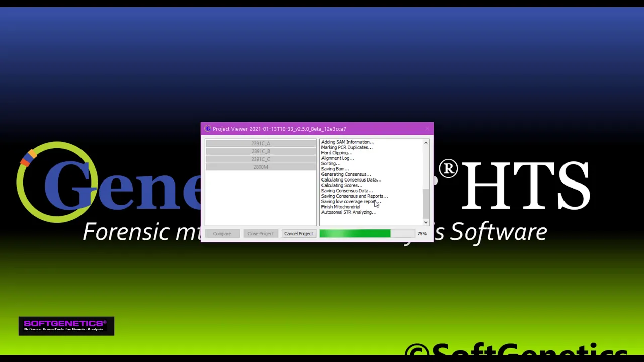Click the Project Viewer title bar text
The image size is (644, 362).
pyautogui.click(x=279, y=129)
